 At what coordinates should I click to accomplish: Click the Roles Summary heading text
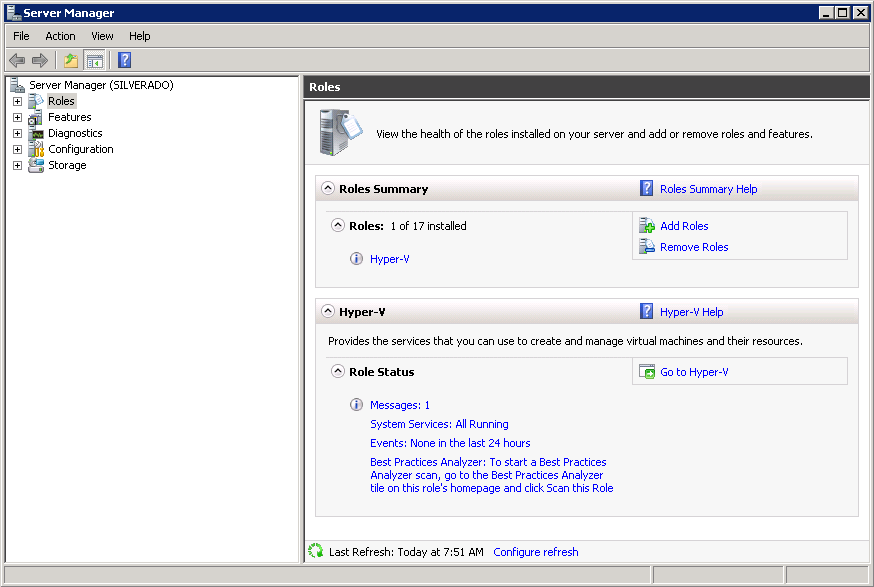pyautogui.click(x=383, y=189)
